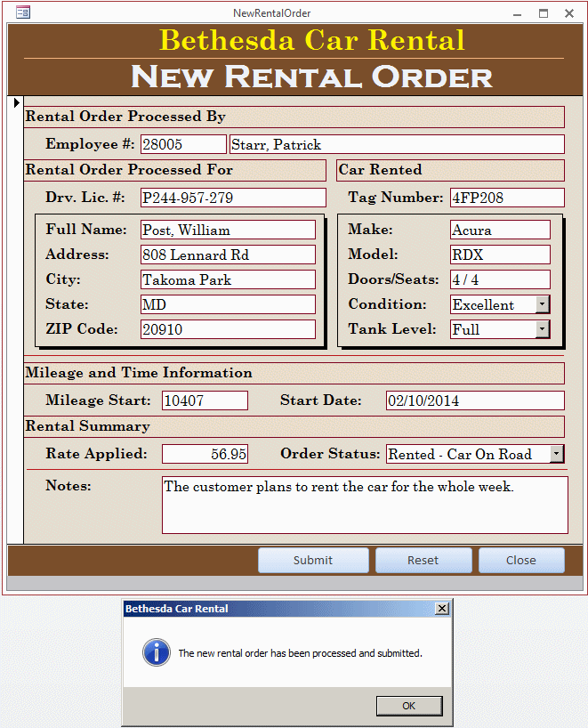
Task: Click the Make field Acura
Action: pos(500,230)
